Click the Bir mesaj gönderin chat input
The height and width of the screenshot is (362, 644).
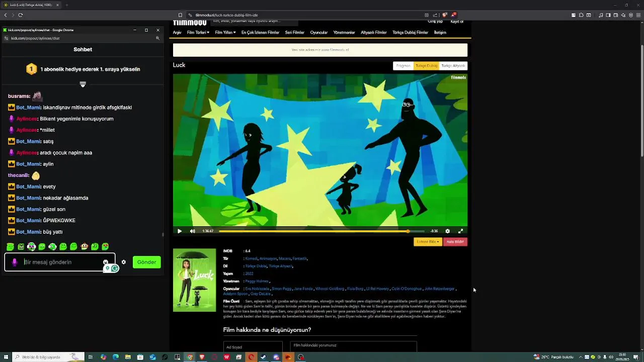click(x=60, y=262)
